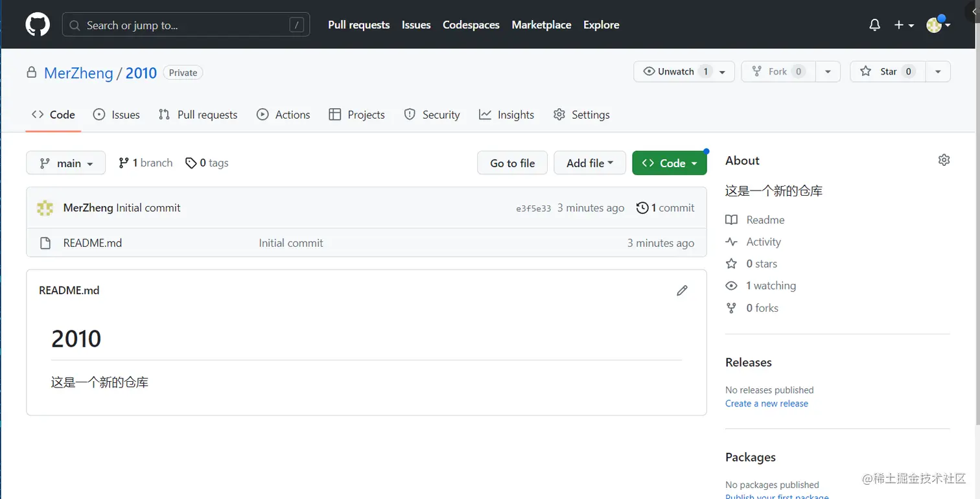Screen dimensions: 980x499
Task: Edit README.md with the pencil icon
Action: click(x=682, y=290)
